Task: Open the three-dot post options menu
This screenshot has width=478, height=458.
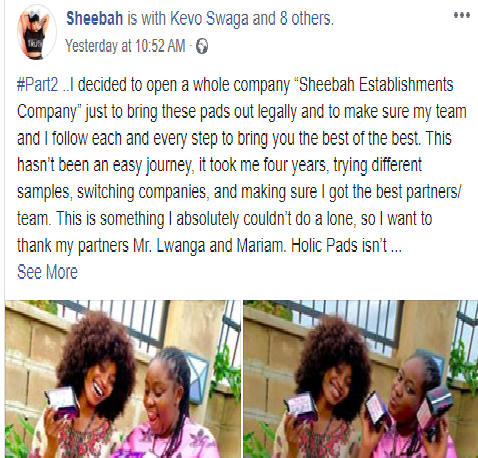Action: point(462,15)
